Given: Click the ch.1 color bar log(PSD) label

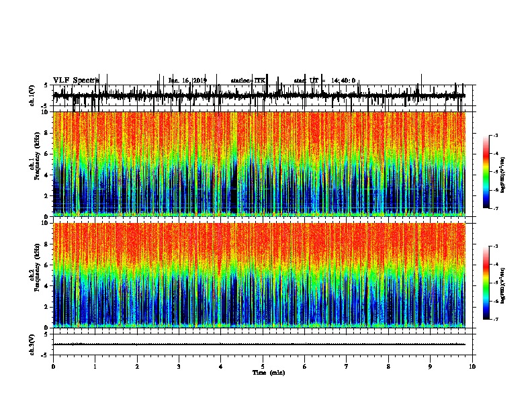Looking at the screenshot, I should tap(503, 175).
